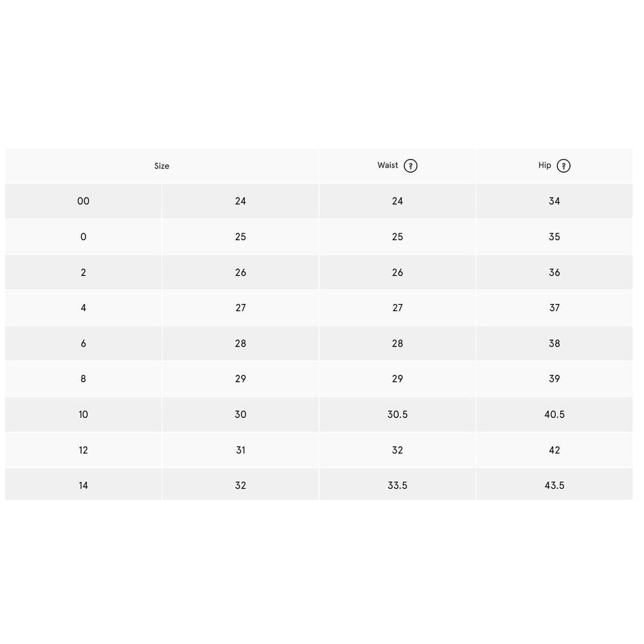Click the Waist column header label
This screenshot has width=644, height=644.
pyautogui.click(x=388, y=165)
